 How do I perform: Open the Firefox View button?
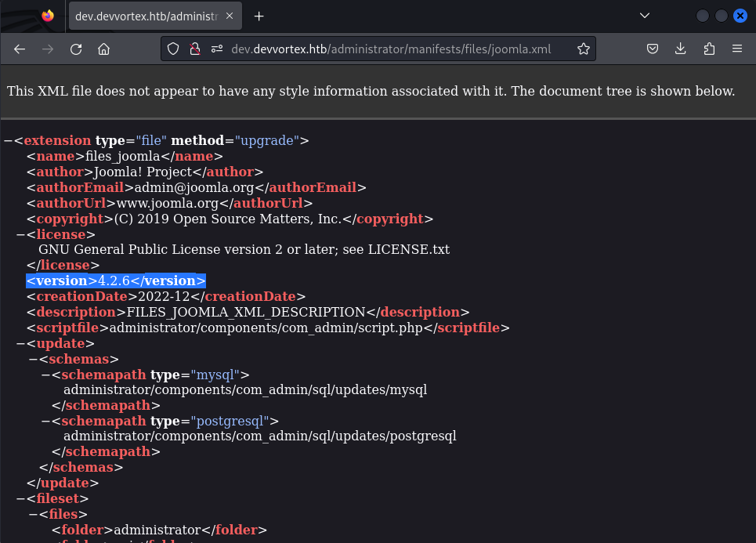point(47,16)
